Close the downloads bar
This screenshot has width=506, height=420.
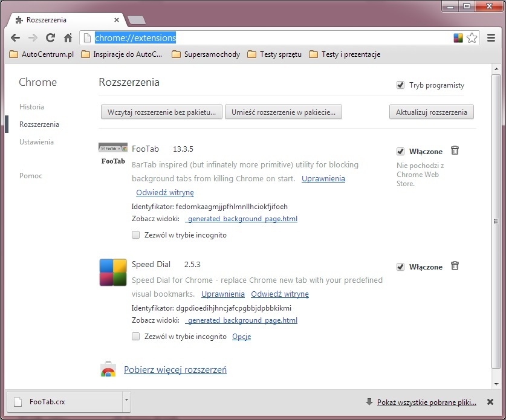coord(490,402)
